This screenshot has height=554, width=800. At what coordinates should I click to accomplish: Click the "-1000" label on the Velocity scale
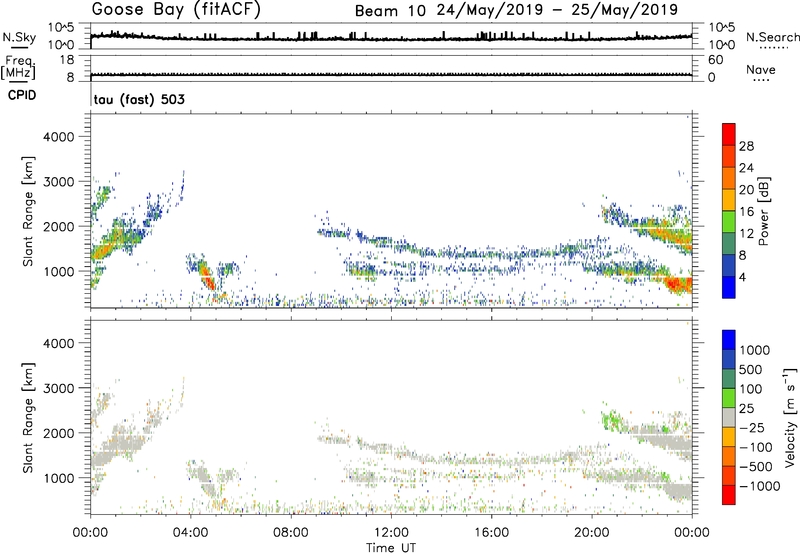coord(759,486)
